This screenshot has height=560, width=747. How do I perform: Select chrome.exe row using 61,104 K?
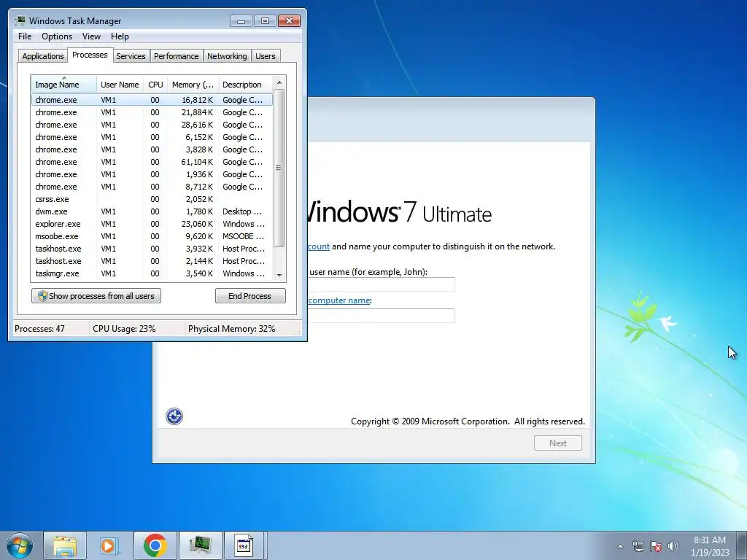[x=152, y=162]
